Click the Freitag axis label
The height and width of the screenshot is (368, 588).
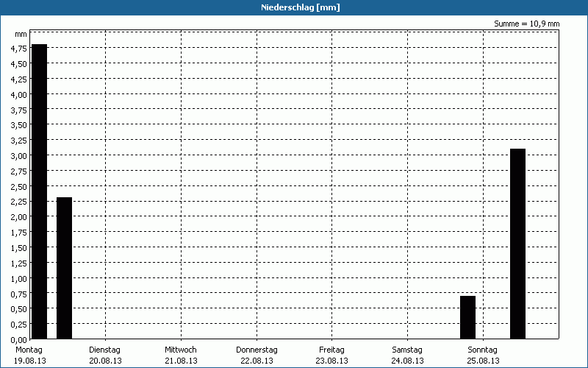(331, 350)
